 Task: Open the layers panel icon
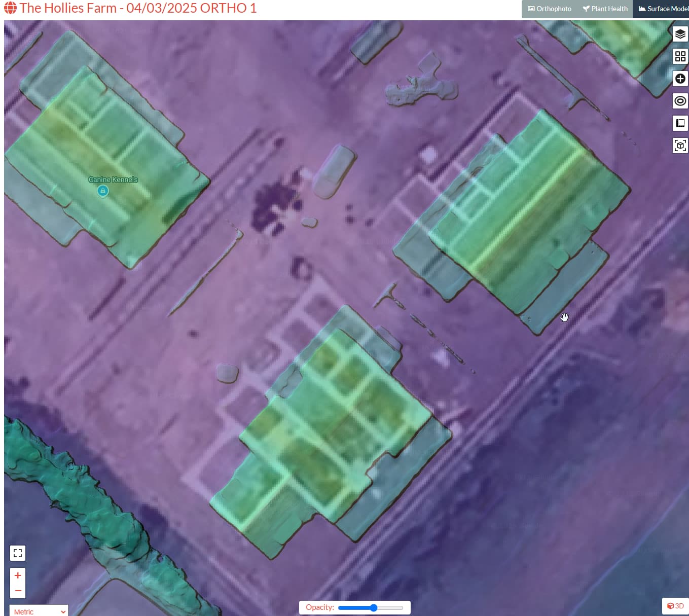click(x=680, y=34)
